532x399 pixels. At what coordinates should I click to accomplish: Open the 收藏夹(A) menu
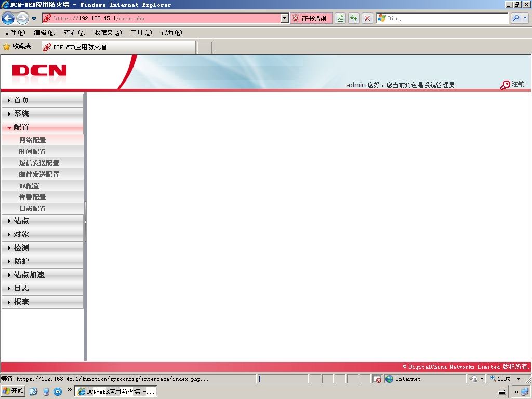tap(108, 33)
